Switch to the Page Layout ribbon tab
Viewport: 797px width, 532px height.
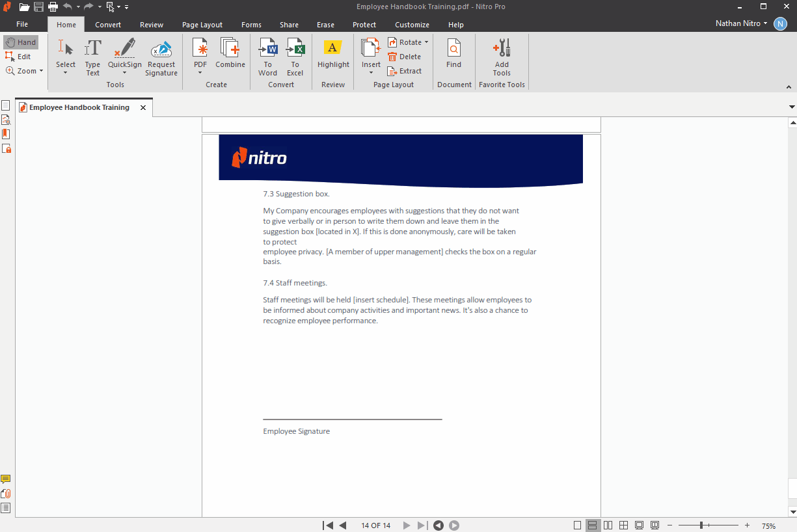[x=202, y=24]
